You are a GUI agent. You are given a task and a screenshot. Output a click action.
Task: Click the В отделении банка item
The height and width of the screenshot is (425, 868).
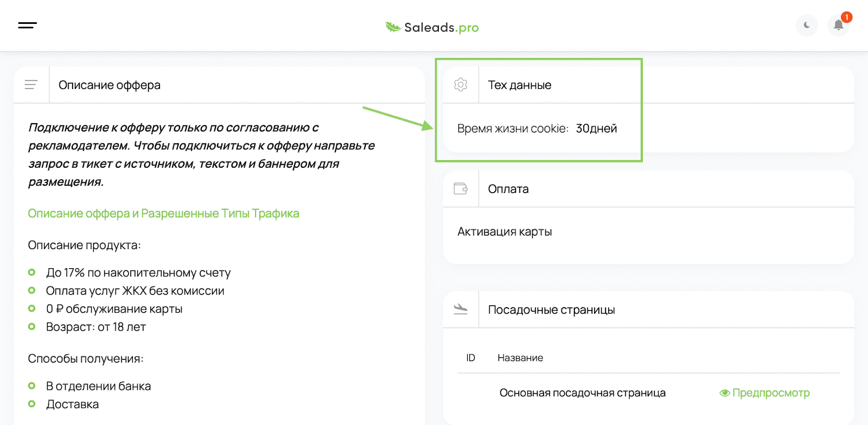click(98, 386)
